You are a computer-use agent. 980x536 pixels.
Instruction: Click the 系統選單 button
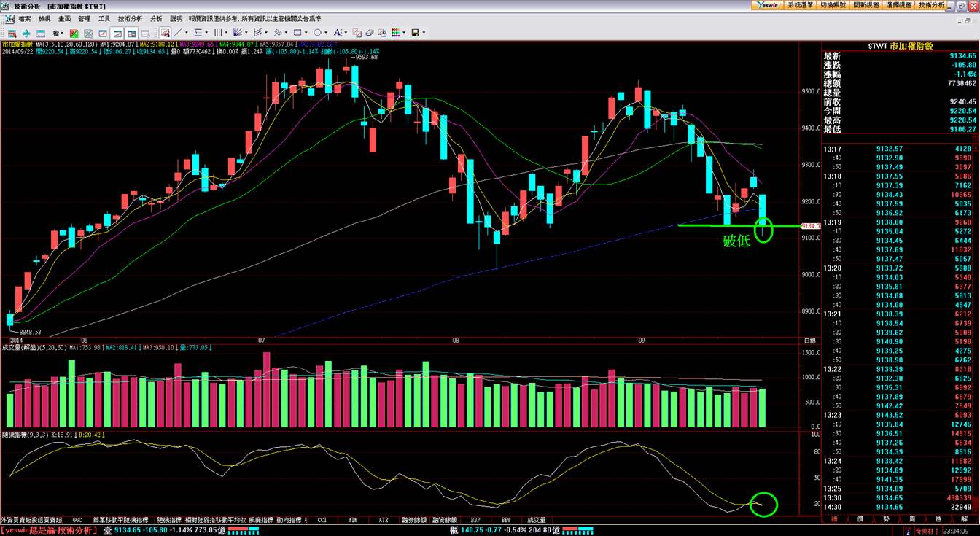point(801,5)
